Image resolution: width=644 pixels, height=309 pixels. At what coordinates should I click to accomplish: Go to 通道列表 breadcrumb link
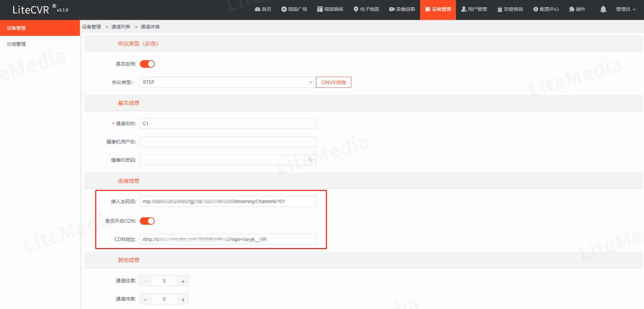click(x=121, y=26)
